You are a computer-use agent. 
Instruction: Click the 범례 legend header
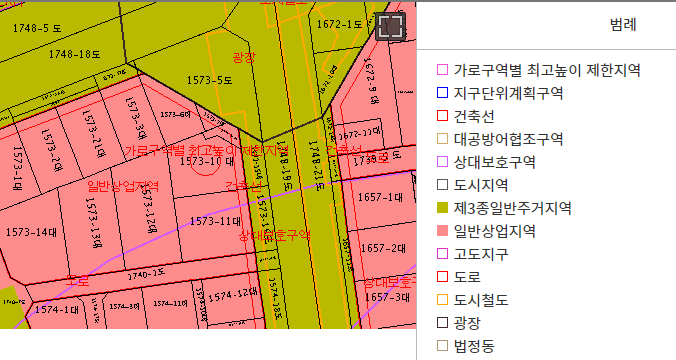click(623, 25)
